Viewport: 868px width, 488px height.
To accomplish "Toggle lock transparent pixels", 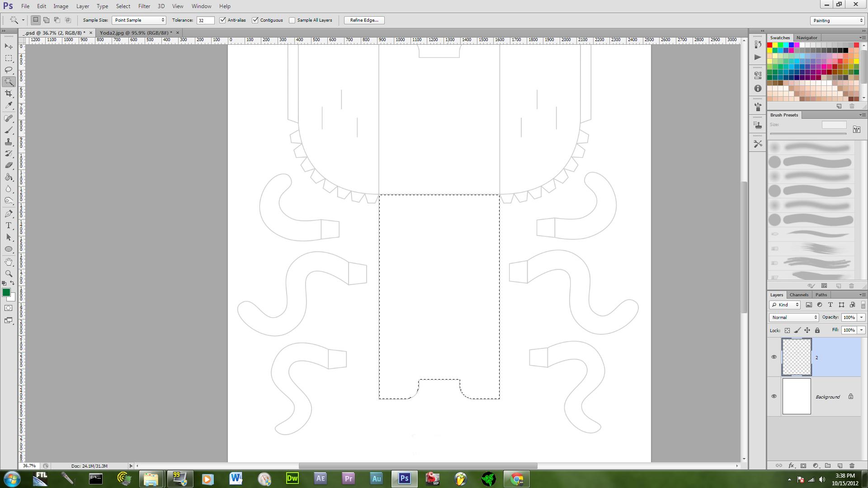I will tap(787, 330).
